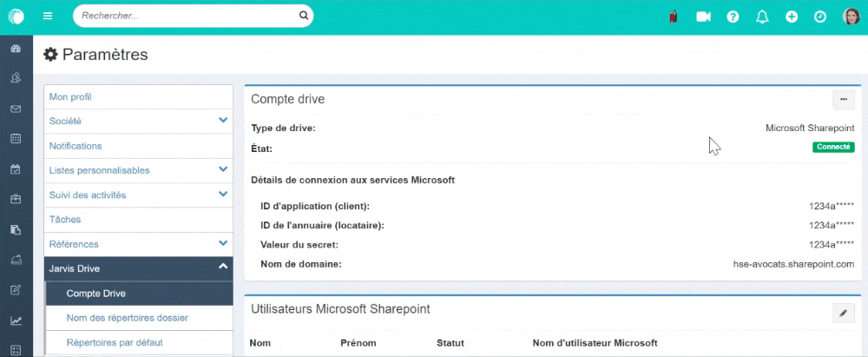Open the notifications bell
Screen dimensions: 868x357
click(762, 17)
